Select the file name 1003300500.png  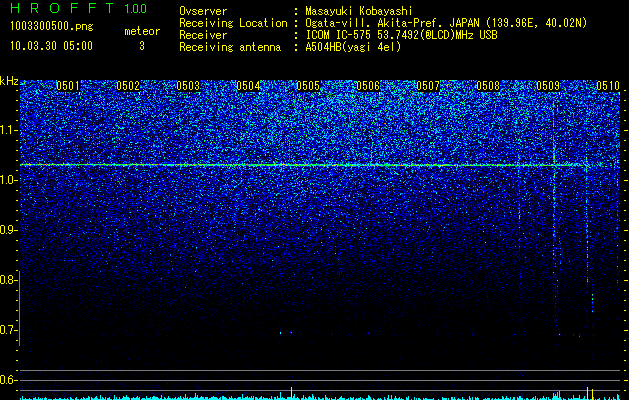[x=52, y=26]
